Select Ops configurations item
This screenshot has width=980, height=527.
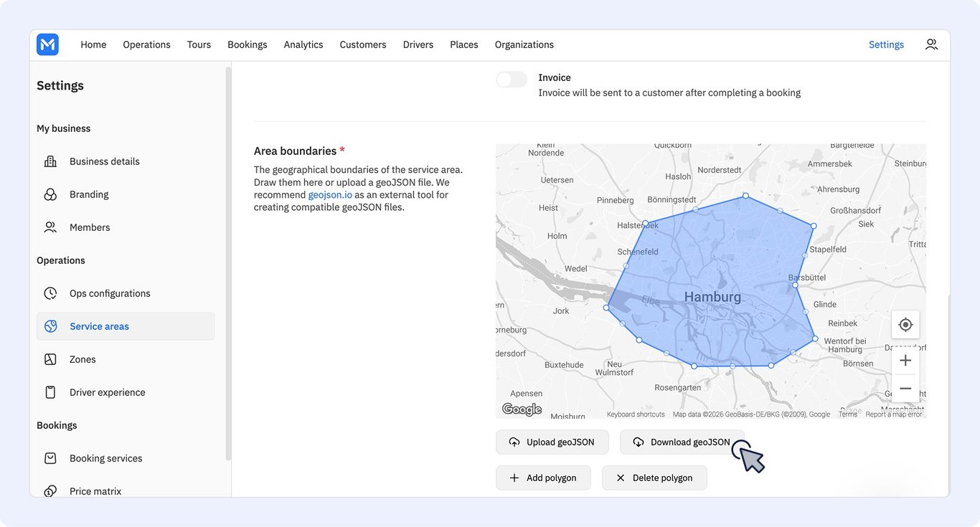pyautogui.click(x=126, y=293)
